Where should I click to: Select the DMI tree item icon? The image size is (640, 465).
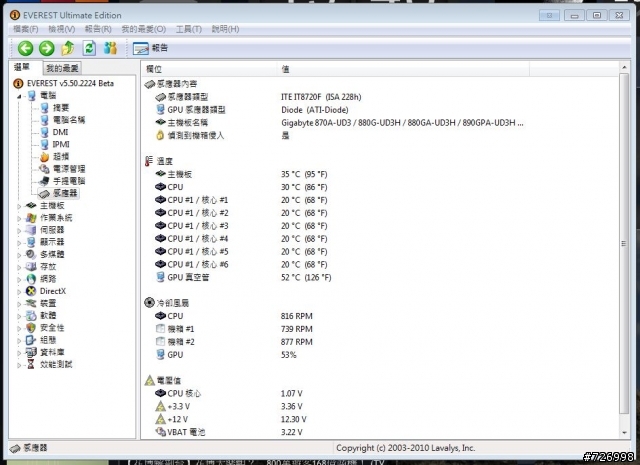[44, 132]
